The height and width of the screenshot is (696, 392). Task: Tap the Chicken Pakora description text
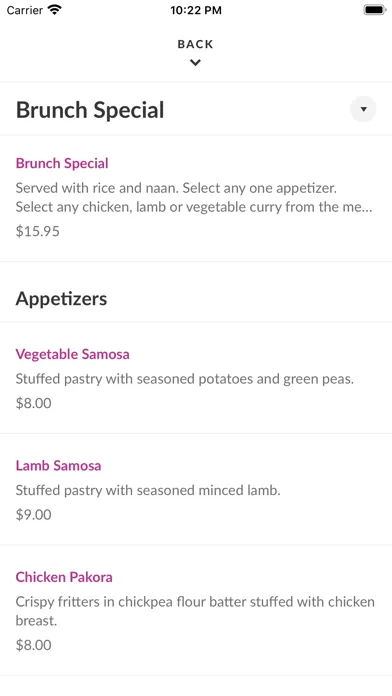[x=195, y=611]
